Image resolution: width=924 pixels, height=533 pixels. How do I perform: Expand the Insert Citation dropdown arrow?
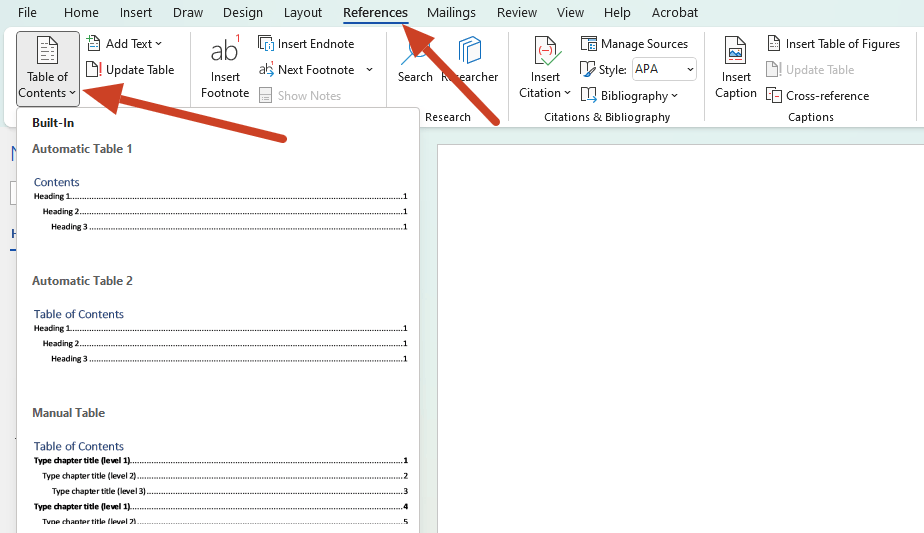click(x=567, y=93)
